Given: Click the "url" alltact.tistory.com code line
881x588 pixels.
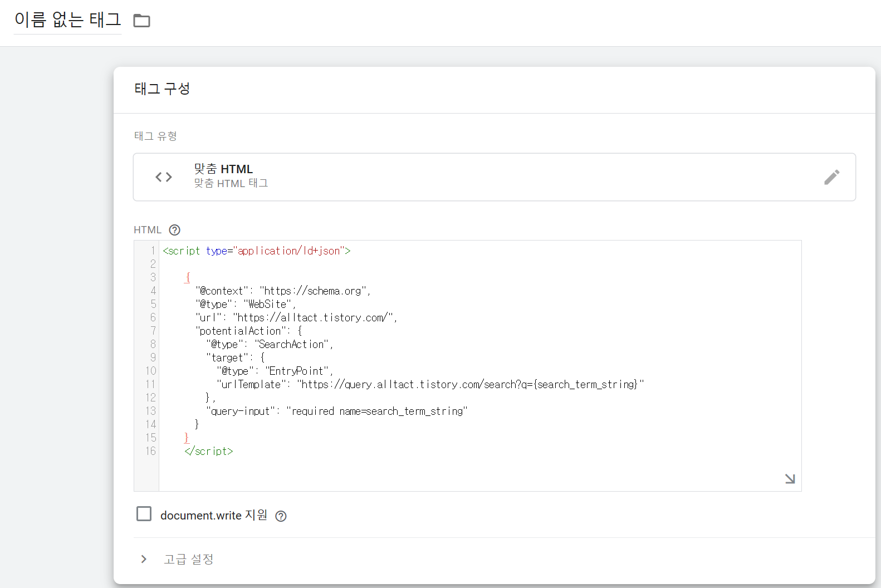Looking at the screenshot, I should tap(296, 318).
